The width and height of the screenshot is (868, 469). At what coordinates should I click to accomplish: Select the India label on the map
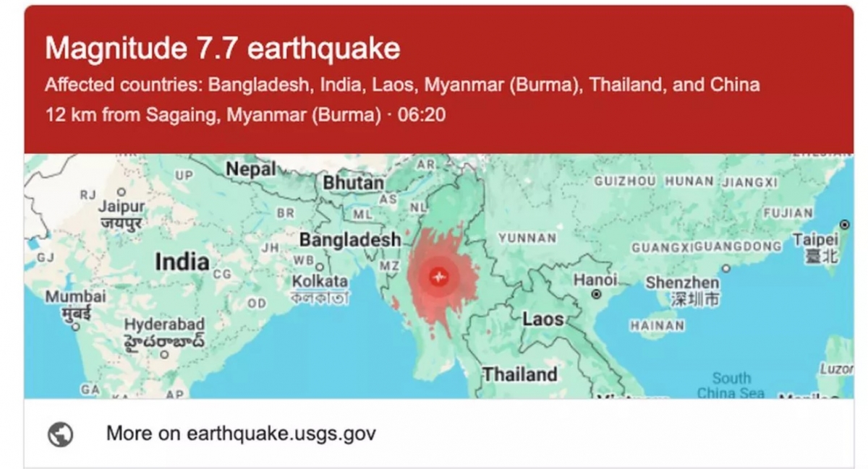coord(183,262)
